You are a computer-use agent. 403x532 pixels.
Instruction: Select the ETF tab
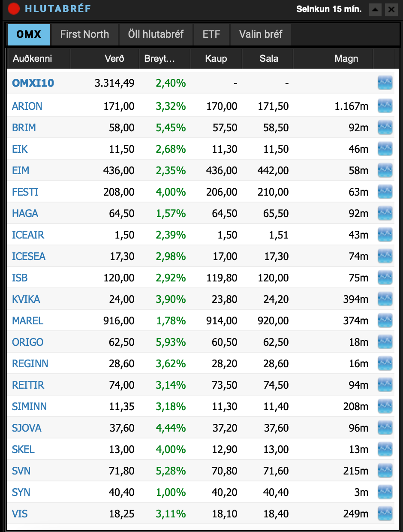(x=211, y=34)
